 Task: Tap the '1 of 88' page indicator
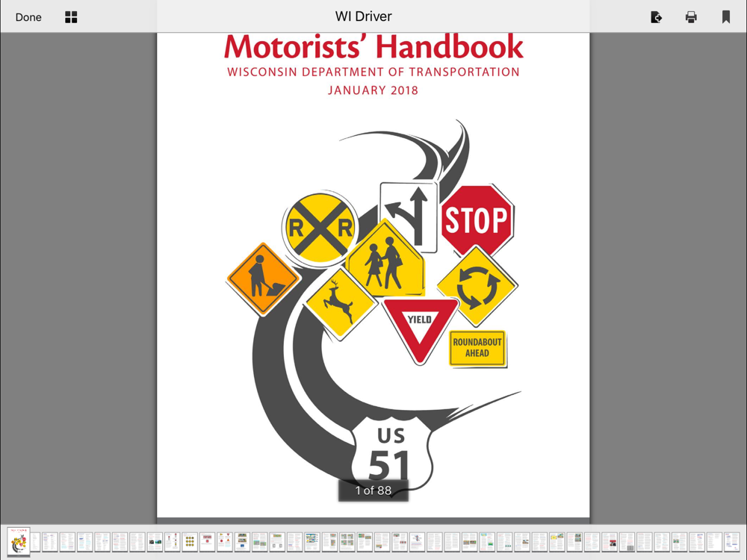point(373,491)
